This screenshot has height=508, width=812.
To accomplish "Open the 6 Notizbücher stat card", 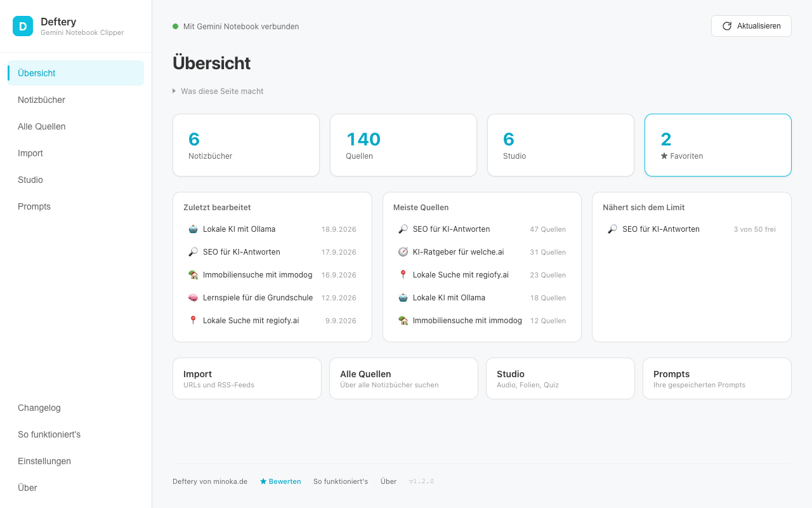I will click(x=246, y=145).
